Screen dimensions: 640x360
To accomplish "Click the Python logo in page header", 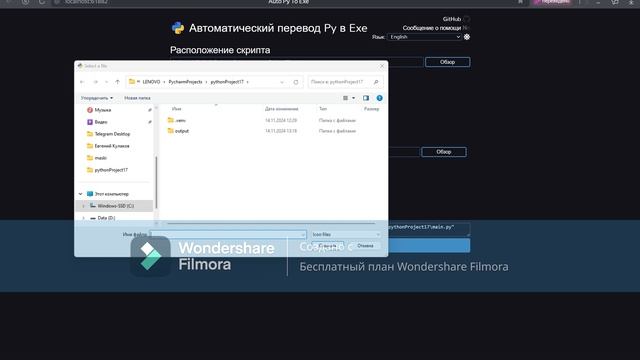I will (x=178, y=28).
